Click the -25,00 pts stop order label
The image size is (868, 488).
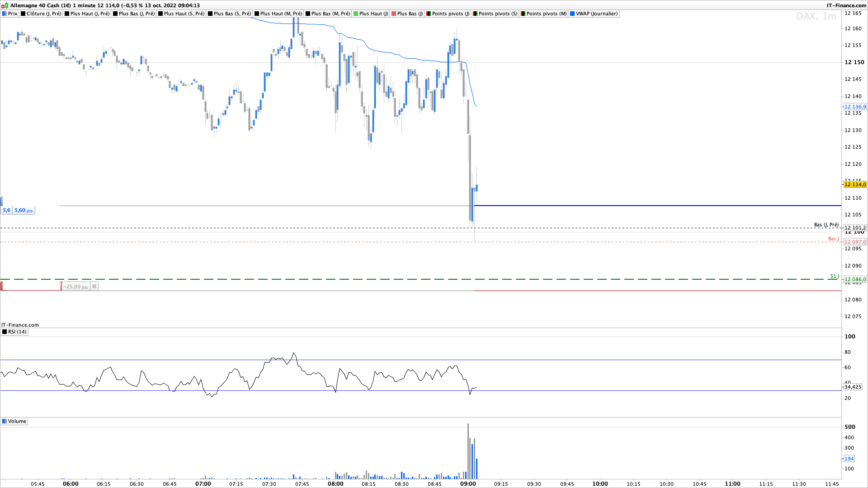tap(75, 286)
